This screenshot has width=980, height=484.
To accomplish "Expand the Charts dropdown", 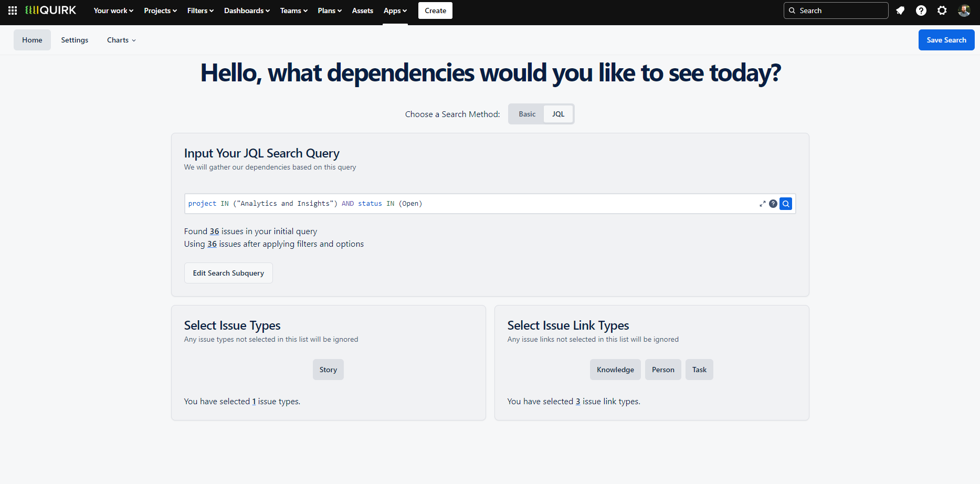I will [x=121, y=40].
